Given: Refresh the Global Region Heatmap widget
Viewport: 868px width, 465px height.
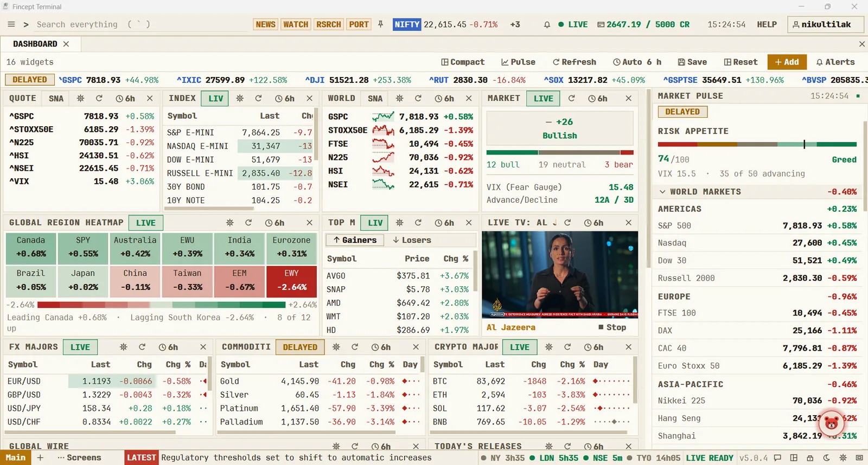Looking at the screenshot, I should (248, 223).
